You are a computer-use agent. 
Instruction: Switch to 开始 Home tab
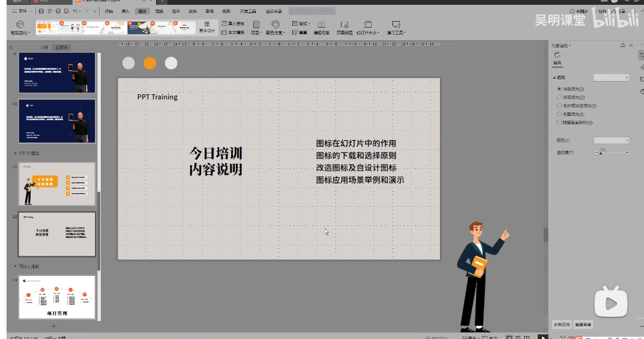109,11
